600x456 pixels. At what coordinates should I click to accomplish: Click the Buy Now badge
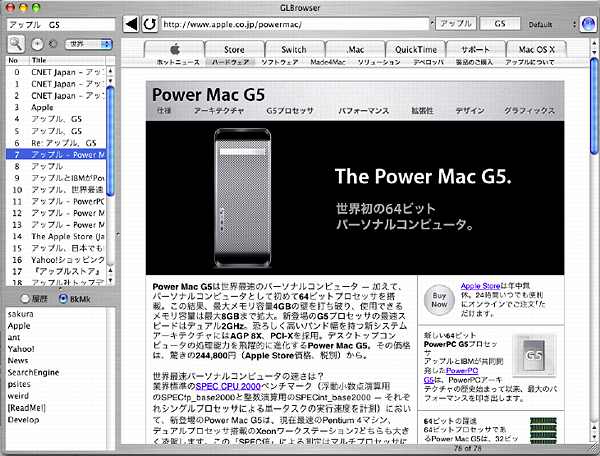[437, 297]
